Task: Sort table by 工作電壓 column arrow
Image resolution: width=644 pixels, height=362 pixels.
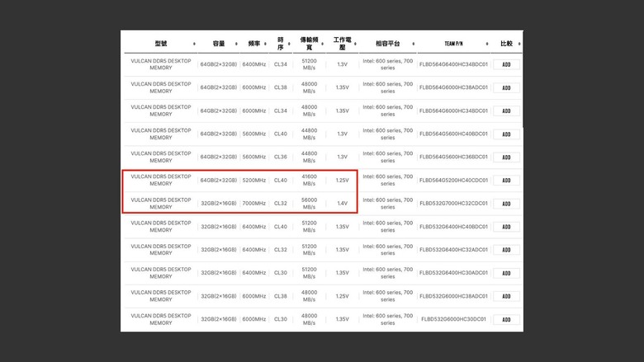Action: click(x=355, y=44)
